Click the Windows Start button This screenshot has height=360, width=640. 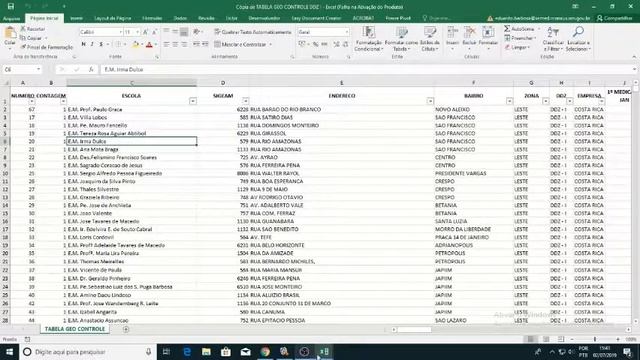click(x=9, y=351)
